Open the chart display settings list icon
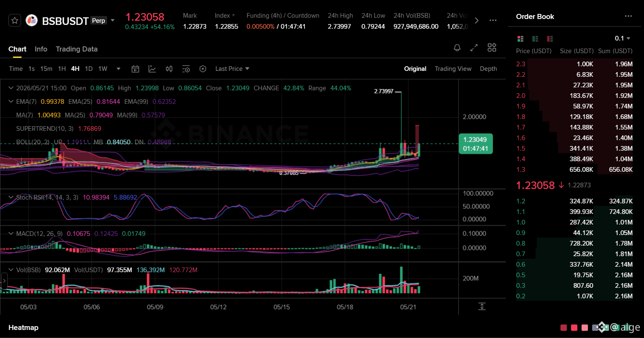Viewport: 644px width, 338px height. 186,69
